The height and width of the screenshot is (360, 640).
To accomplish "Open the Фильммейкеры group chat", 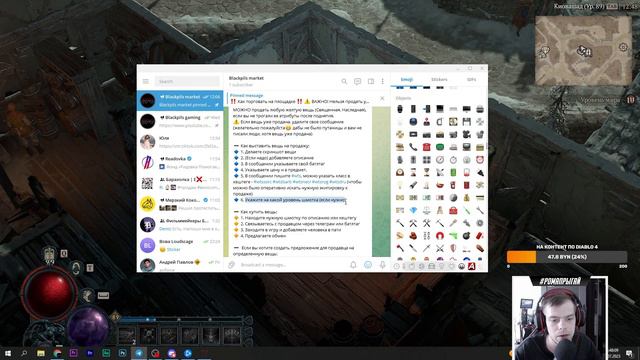I will 180,224.
